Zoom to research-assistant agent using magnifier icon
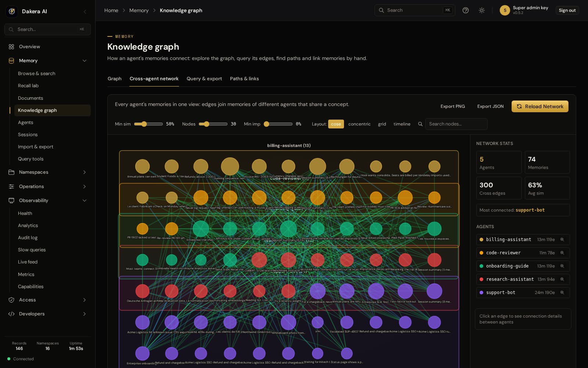This screenshot has width=588, height=368. coord(562,279)
